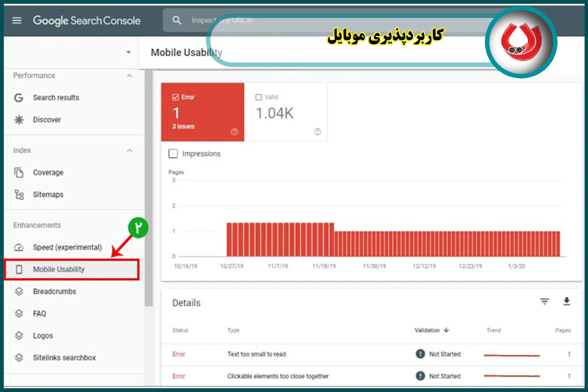Viewport: 588px width, 392px height.
Task: Click the Validation column header
Action: click(x=427, y=330)
